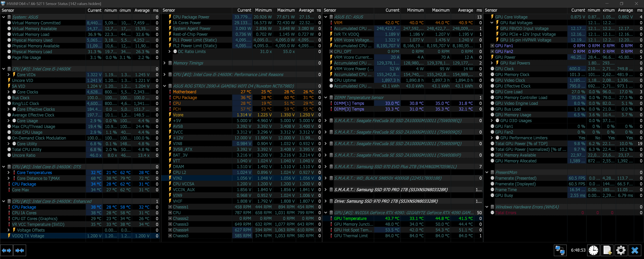Select the VIN2 voltage row
Image resolution: width=644 pixels, height=259 pixels.
[x=242, y=178]
